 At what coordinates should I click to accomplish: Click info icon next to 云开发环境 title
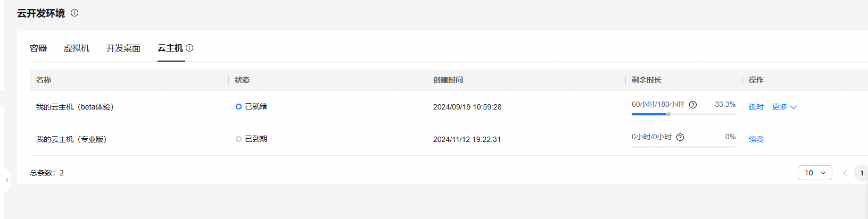click(75, 13)
